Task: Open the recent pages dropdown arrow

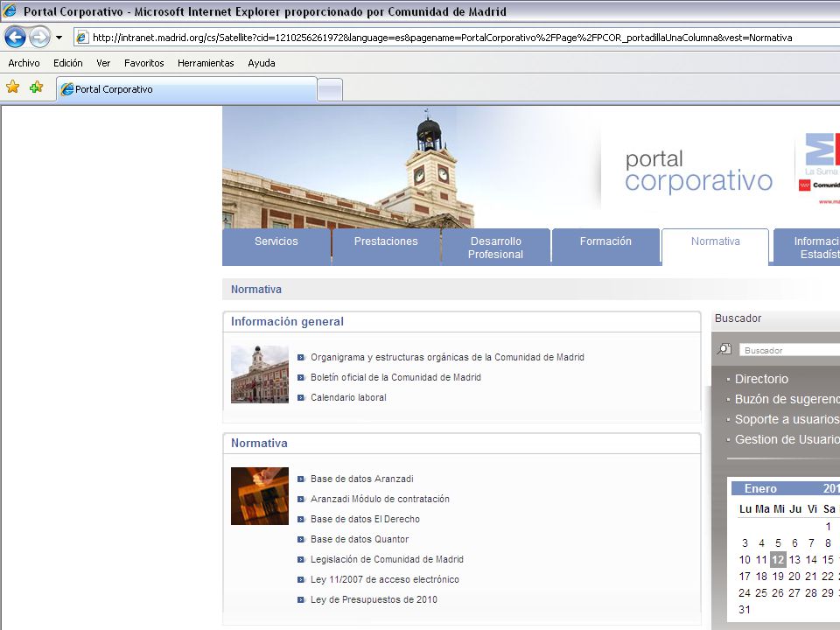Action: (x=59, y=38)
